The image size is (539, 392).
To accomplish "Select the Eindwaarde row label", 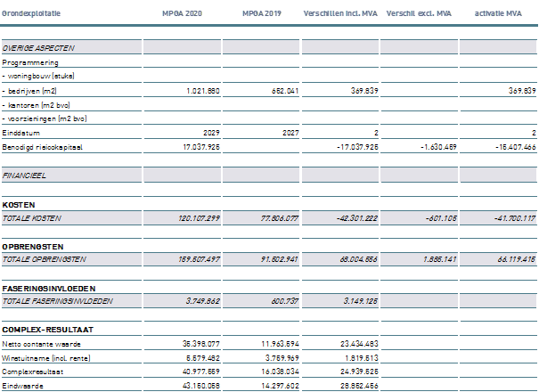I will [22, 384].
